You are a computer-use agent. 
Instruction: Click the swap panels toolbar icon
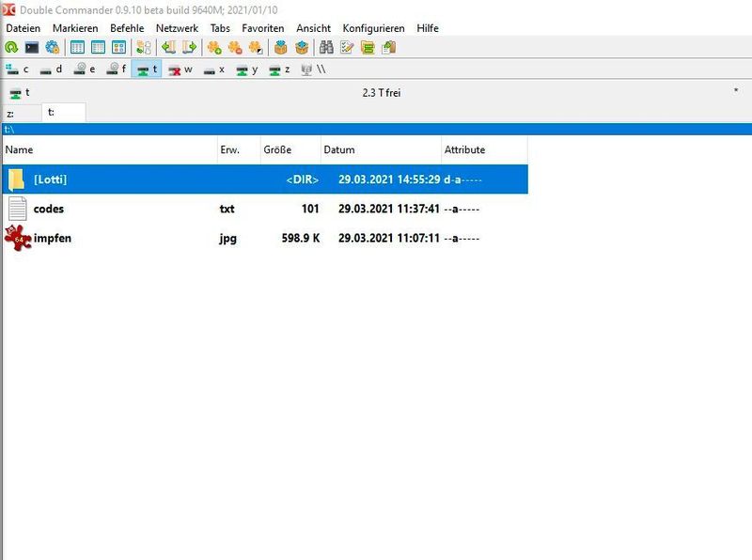click(x=144, y=48)
